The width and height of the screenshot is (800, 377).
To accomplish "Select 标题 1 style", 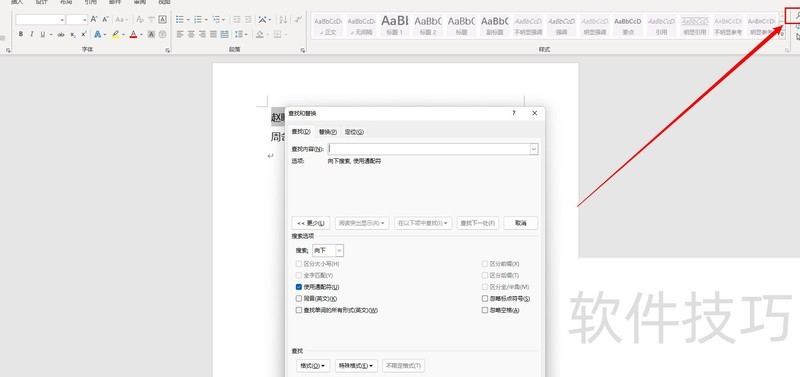I will pos(395,25).
